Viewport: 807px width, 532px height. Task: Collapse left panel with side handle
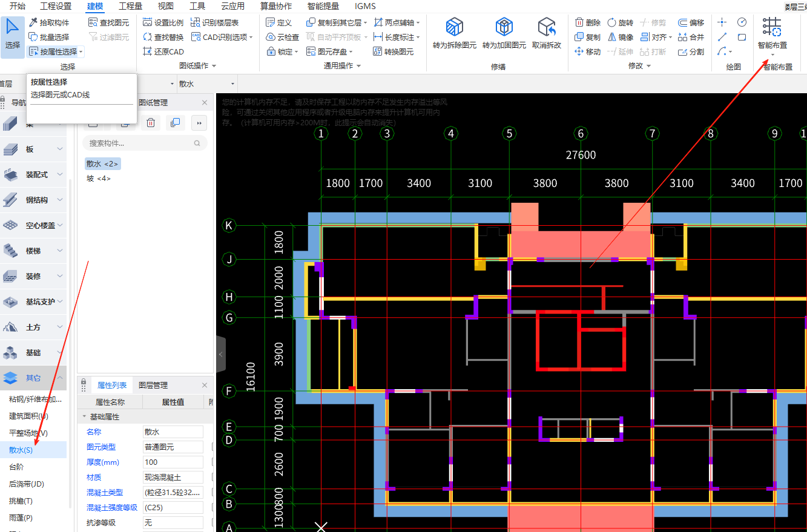221,354
